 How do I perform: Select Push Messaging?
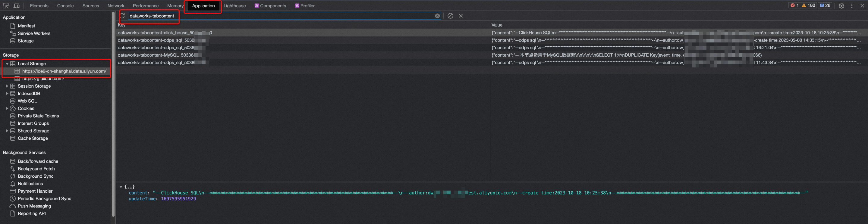pos(34,206)
